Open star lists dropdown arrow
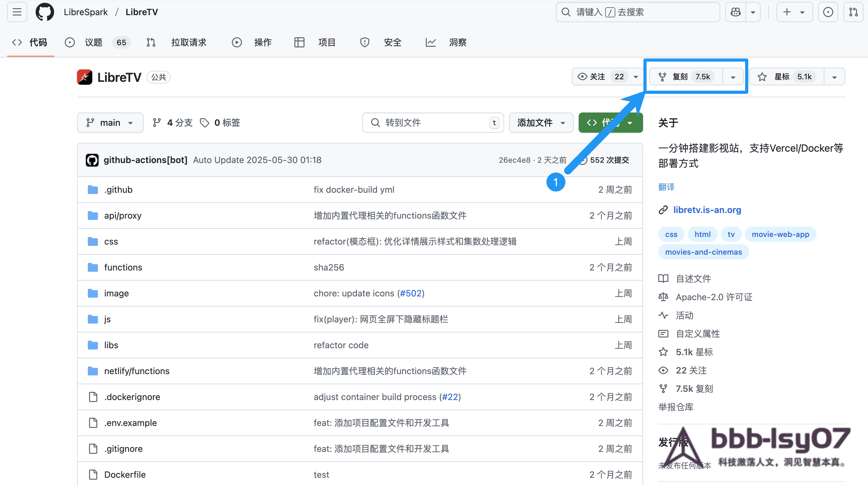 [834, 77]
